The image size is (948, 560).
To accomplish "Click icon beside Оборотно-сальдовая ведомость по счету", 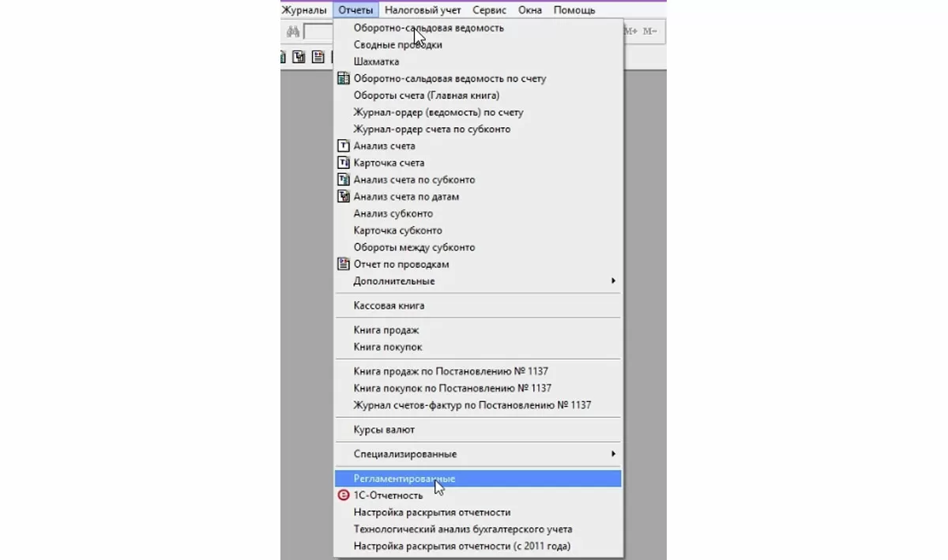I will pyautogui.click(x=343, y=79).
